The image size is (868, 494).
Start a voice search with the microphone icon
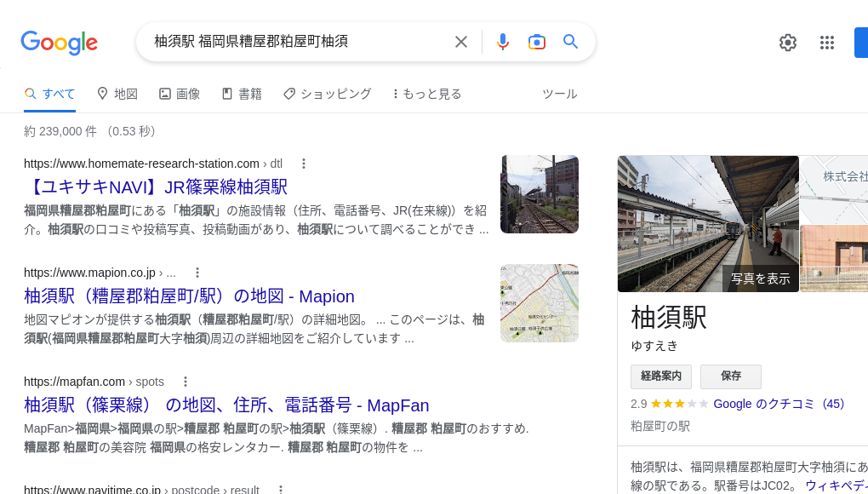pos(503,42)
